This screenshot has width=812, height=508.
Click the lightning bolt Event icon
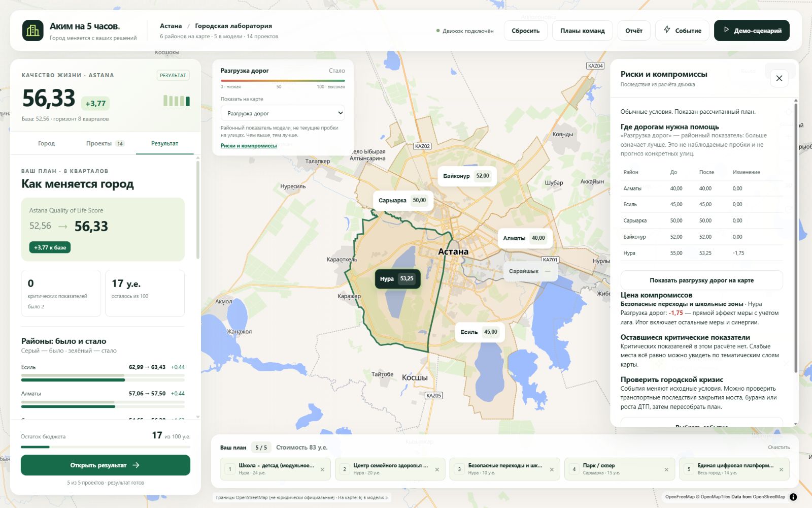click(x=667, y=30)
